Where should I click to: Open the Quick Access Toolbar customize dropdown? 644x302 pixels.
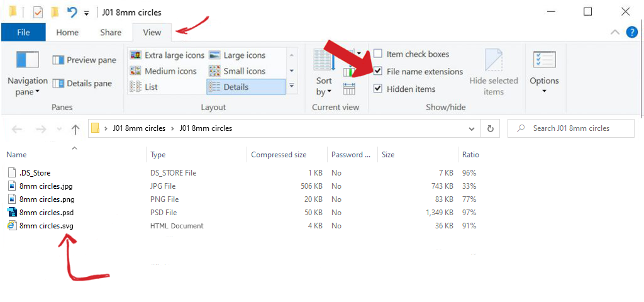(x=86, y=13)
